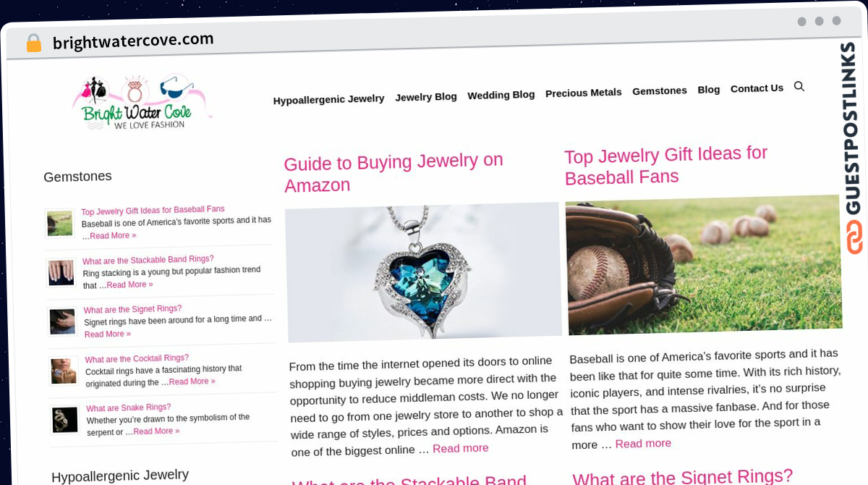Open the stackable band rings thumbnail
This screenshot has width=868, height=485.
coord(61,273)
